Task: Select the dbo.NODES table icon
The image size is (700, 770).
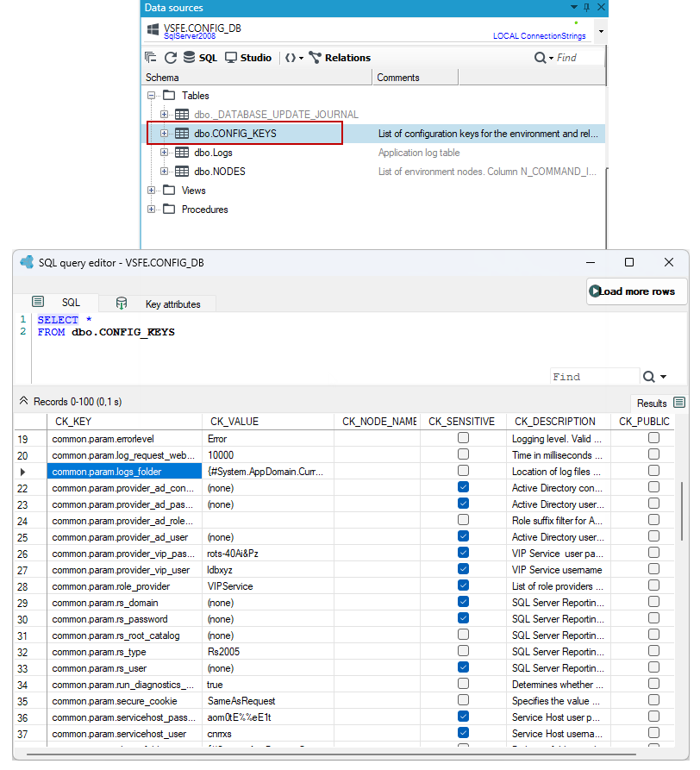Action: [182, 172]
